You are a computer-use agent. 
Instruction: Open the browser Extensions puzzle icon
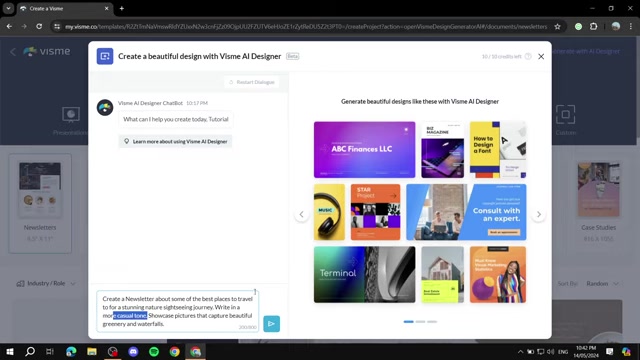click(x=593, y=27)
